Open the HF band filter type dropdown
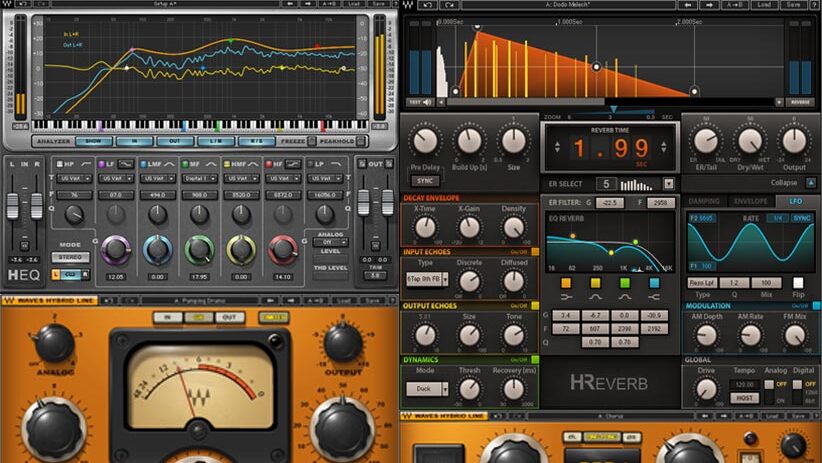Image resolution: width=822 pixels, height=463 pixels. tap(283, 178)
